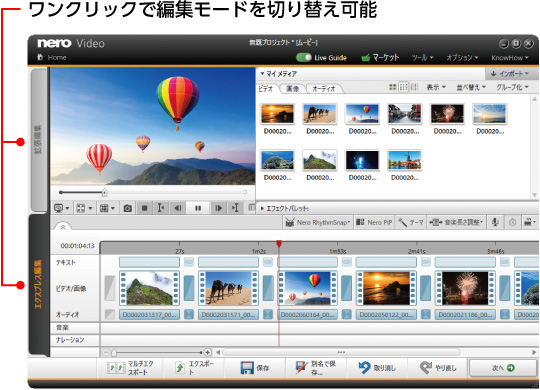Step forward one frame
This screenshot has width=540, height=390.
218,208
